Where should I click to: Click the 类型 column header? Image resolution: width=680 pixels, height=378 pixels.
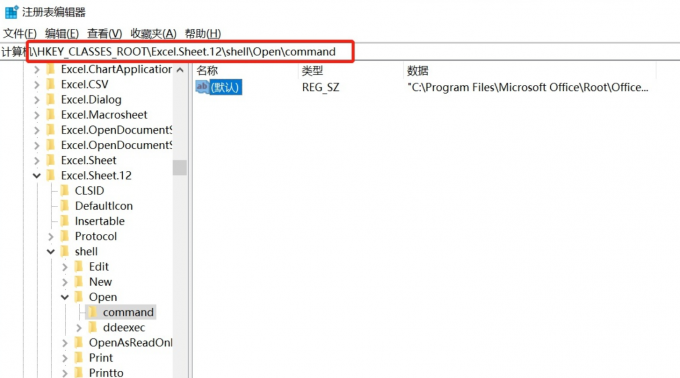[312, 71]
